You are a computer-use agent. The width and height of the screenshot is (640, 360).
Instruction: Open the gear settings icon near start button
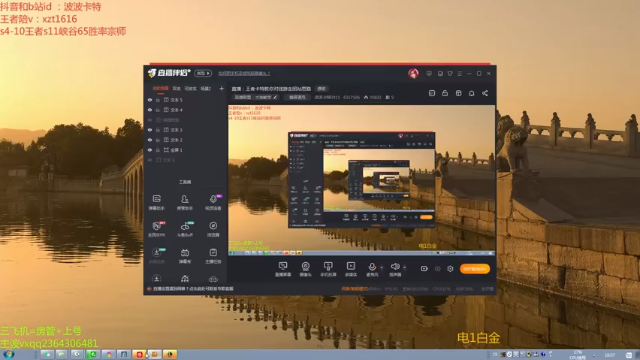tap(450, 269)
